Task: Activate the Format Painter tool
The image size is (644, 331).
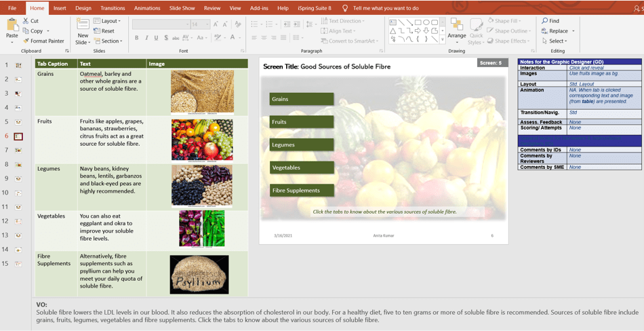Action: click(x=43, y=41)
